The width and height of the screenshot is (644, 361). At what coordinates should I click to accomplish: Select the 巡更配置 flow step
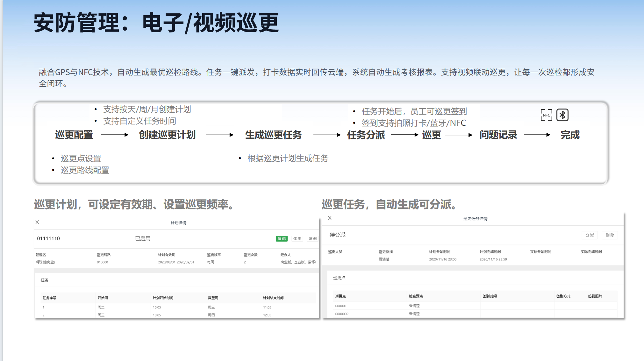tap(74, 135)
